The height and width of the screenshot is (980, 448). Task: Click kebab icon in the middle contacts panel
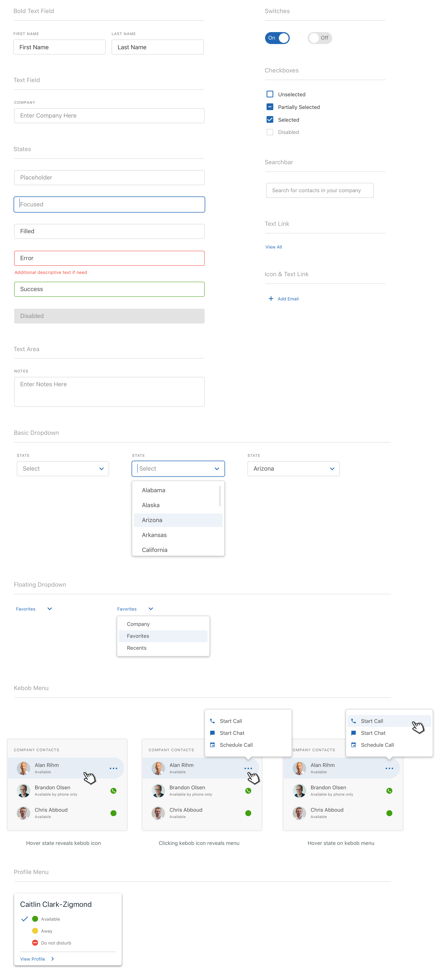248,768
